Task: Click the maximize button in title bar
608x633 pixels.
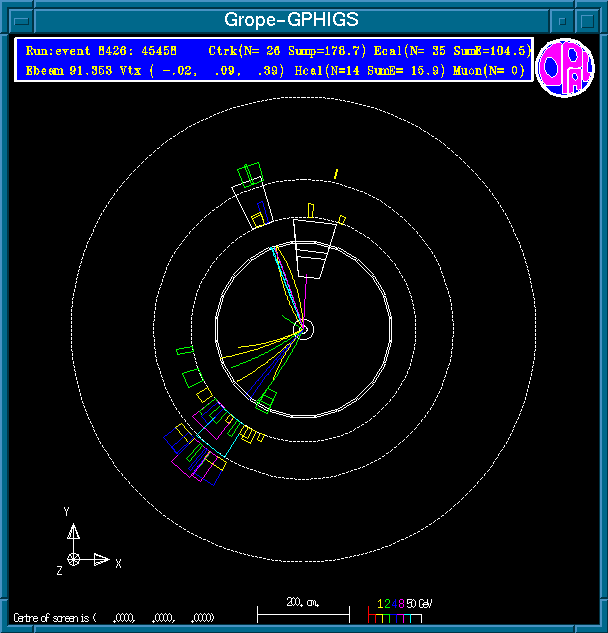Action: click(590, 19)
